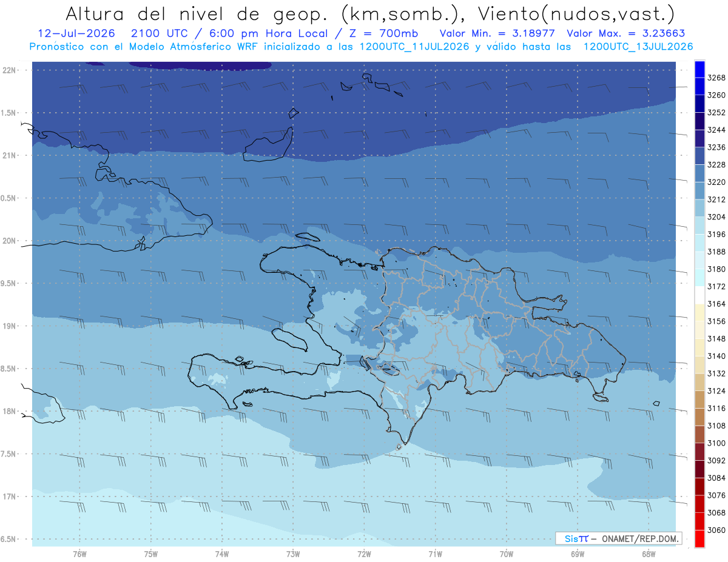This screenshot has height=562, width=728.
Task: Click the 3116 color scale label
Action: pyautogui.click(x=716, y=408)
